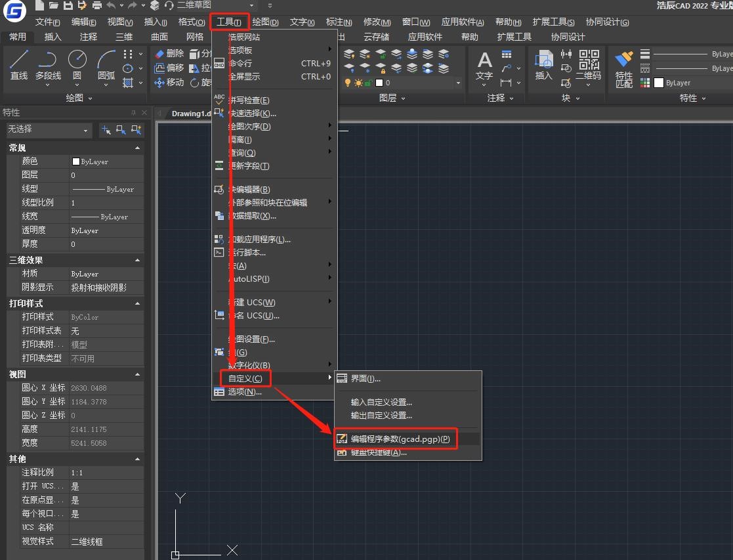Viewport: 733px width, 560px height.
Task: Switch to the 扩展工具 ribbon tab
Action: point(514,37)
